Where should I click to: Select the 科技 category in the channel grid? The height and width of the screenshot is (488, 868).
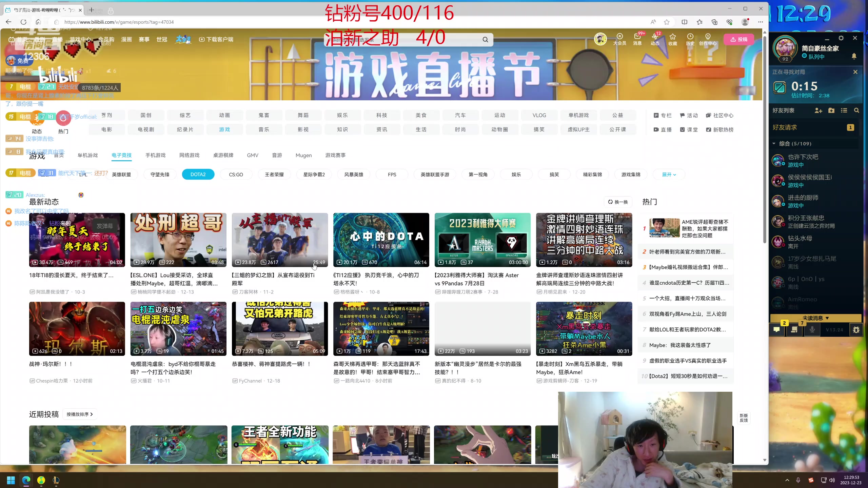coord(381,115)
